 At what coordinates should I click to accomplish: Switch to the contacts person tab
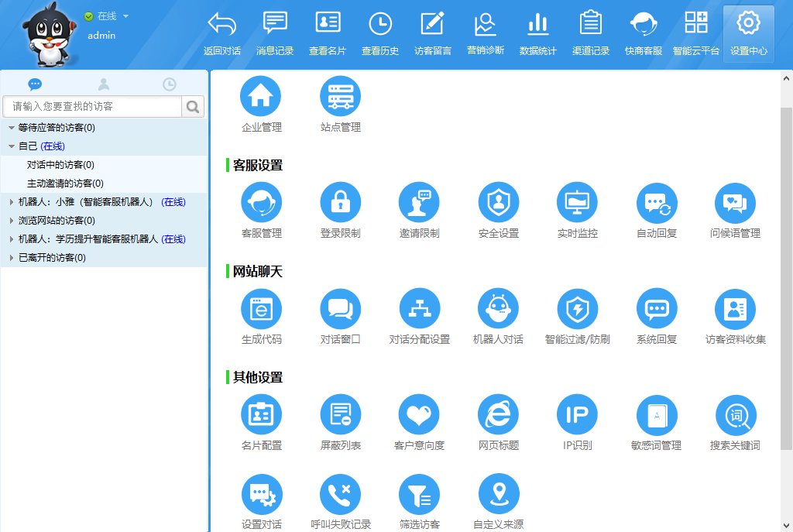104,84
